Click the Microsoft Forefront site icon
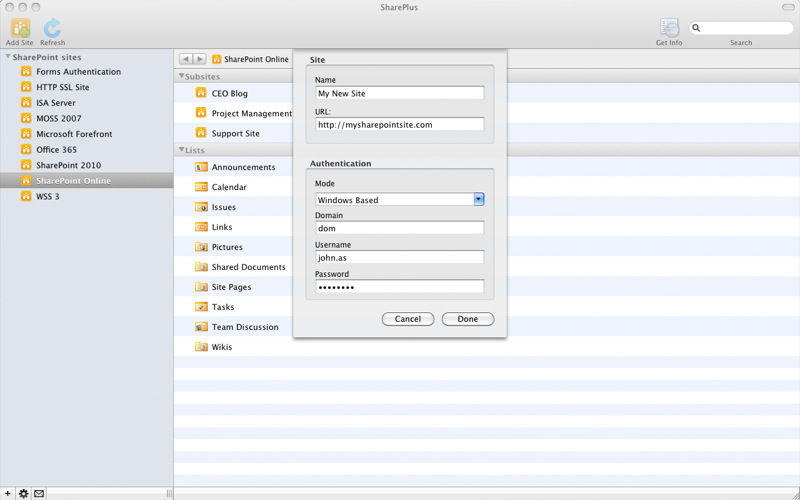This screenshot has width=800, height=500. [x=26, y=134]
